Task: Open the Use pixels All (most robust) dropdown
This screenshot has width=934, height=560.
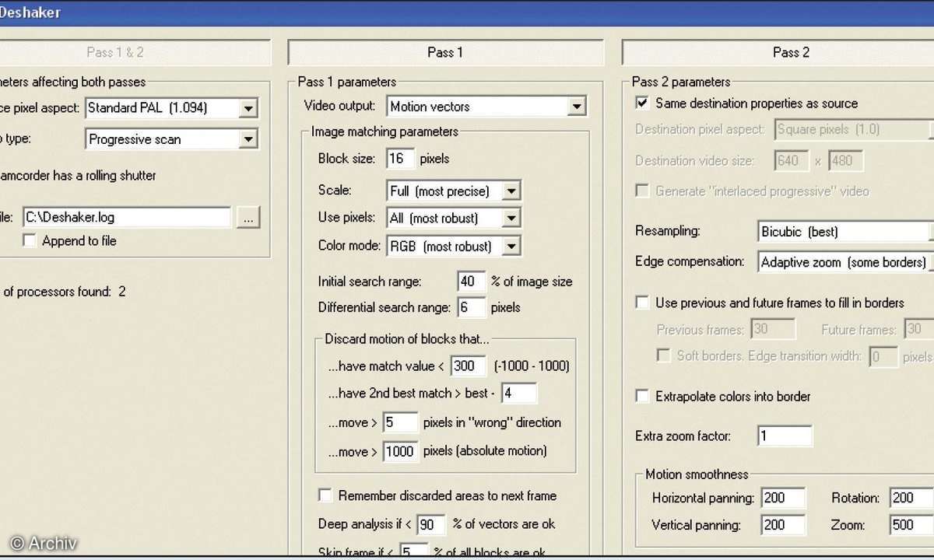Action: tap(453, 219)
